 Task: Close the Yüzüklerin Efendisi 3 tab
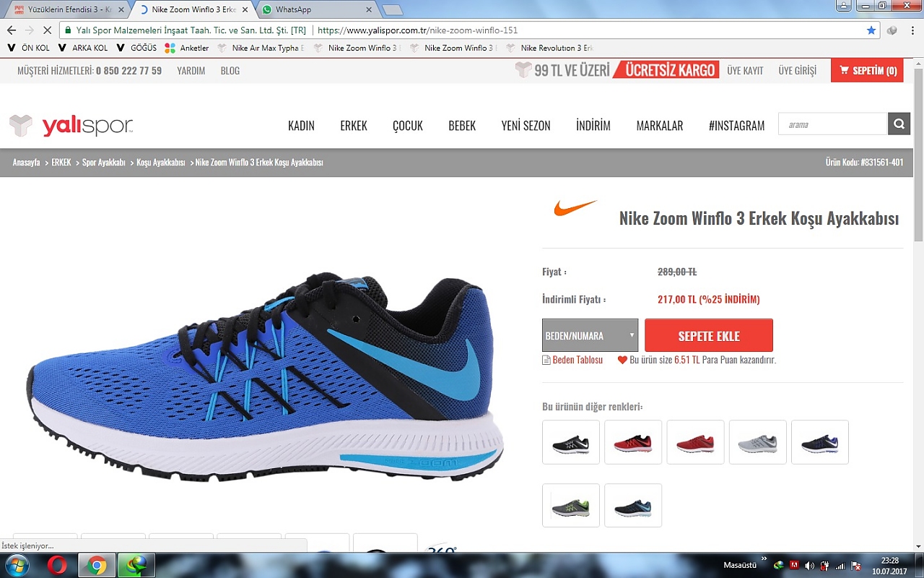pyautogui.click(x=121, y=10)
